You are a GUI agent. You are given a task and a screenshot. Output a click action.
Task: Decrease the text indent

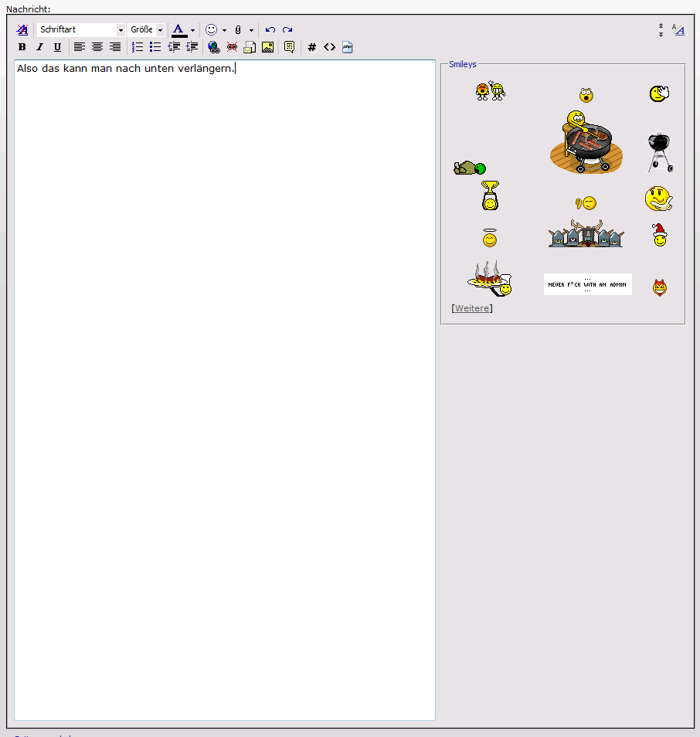174,47
